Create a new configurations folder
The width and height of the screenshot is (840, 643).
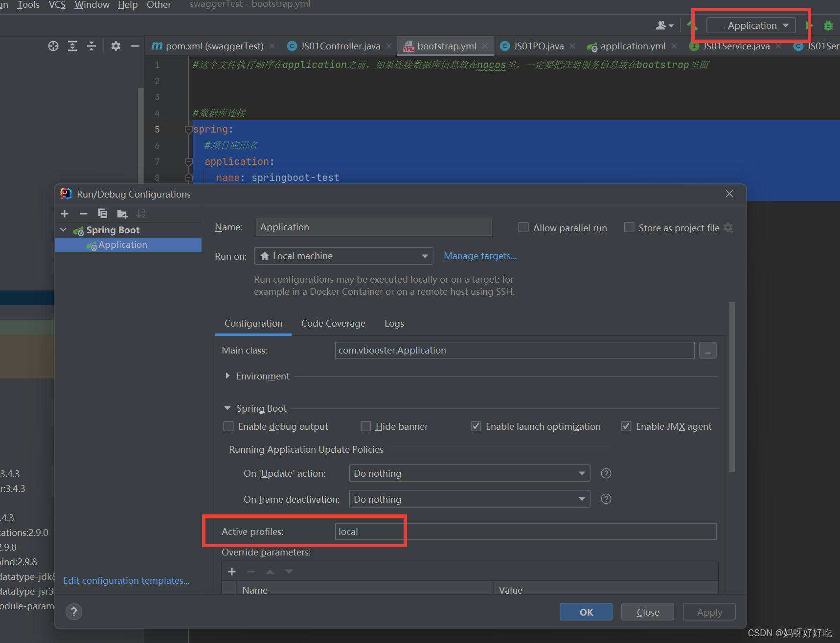point(122,214)
